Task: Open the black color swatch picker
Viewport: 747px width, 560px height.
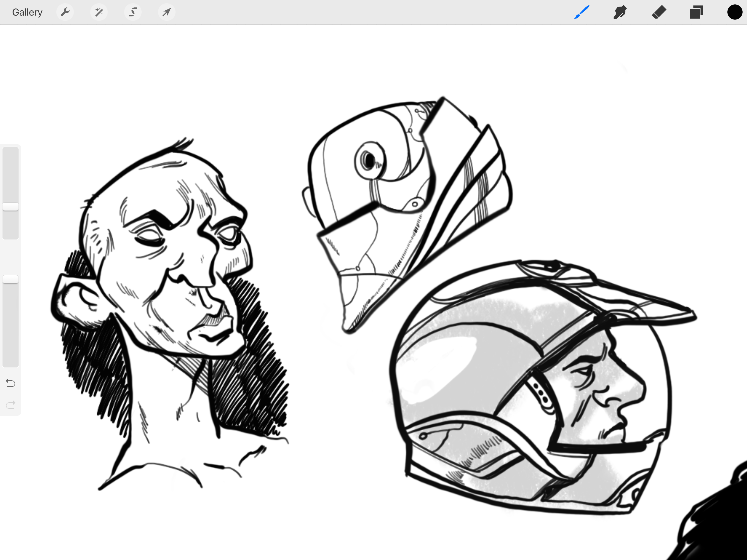Action: (734, 12)
